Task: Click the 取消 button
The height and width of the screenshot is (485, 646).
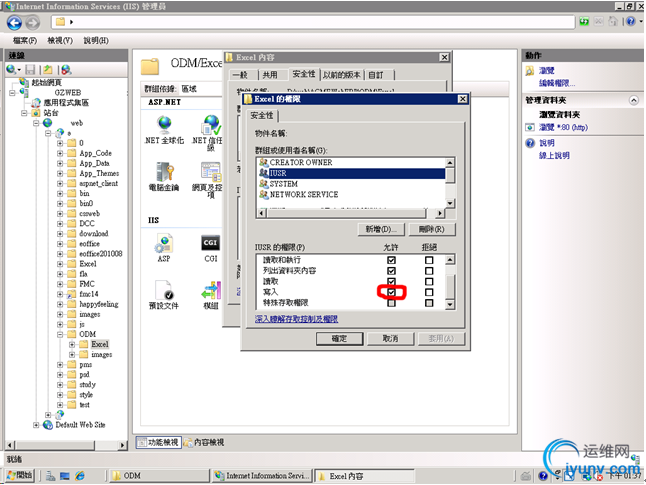Action: (x=390, y=339)
